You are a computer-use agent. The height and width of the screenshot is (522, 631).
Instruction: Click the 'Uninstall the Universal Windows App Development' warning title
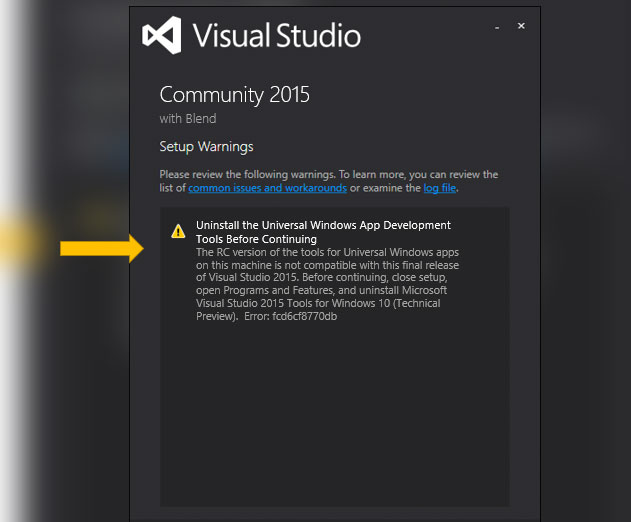tap(323, 232)
